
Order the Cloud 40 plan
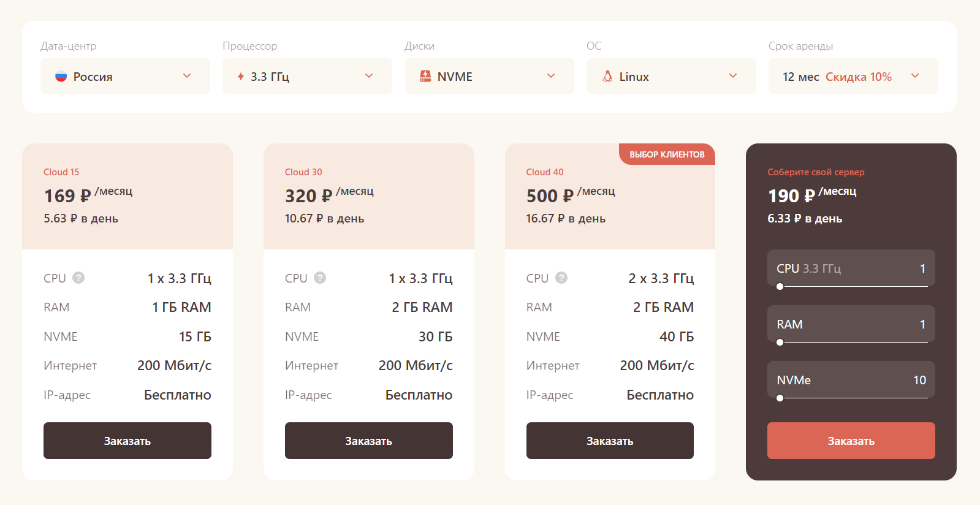(x=610, y=441)
